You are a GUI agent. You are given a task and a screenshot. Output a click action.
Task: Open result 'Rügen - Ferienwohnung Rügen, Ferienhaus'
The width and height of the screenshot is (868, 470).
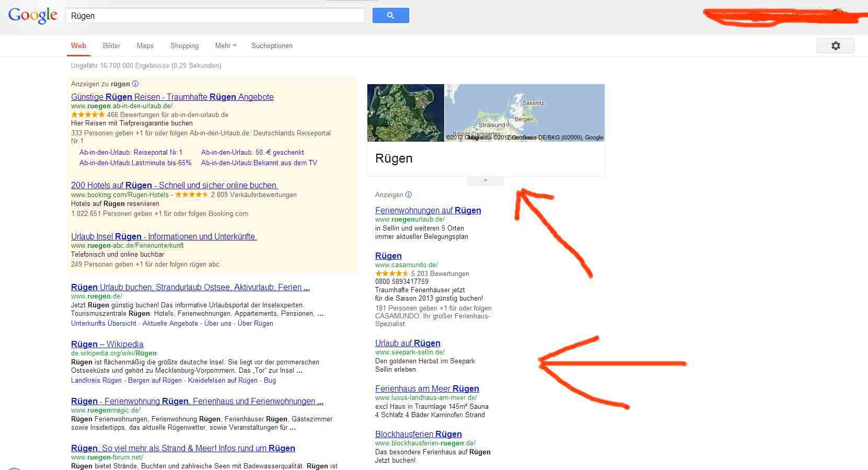tap(197, 401)
